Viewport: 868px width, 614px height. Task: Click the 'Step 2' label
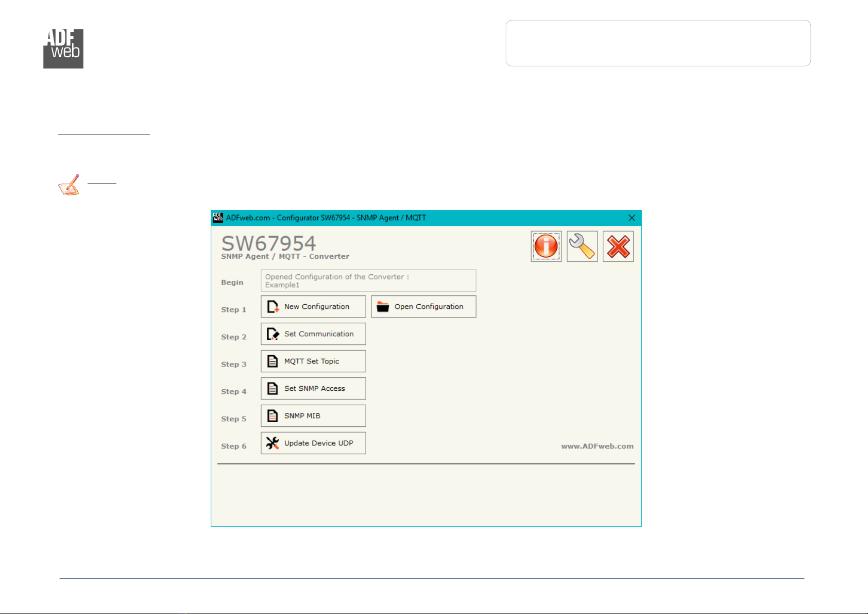pos(234,337)
